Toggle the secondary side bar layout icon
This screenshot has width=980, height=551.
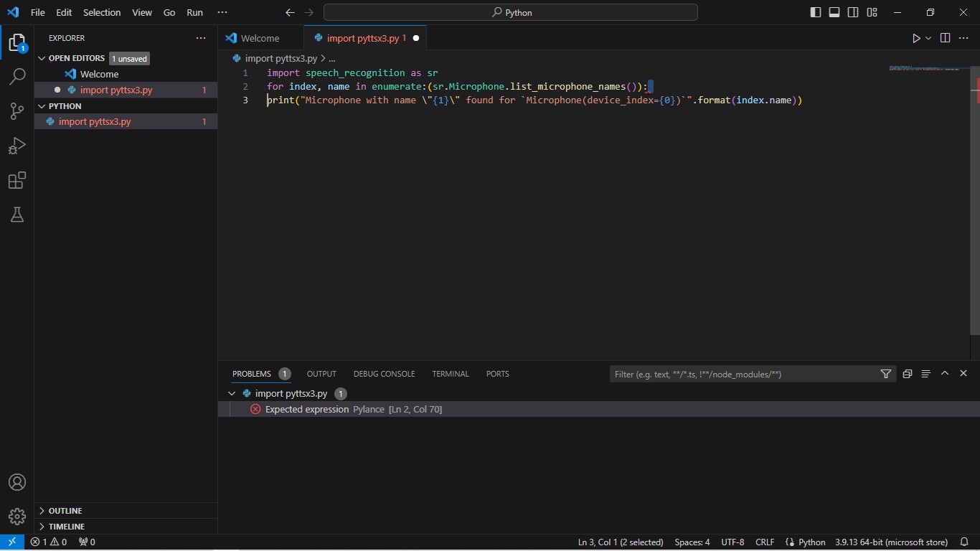pyautogui.click(x=853, y=12)
